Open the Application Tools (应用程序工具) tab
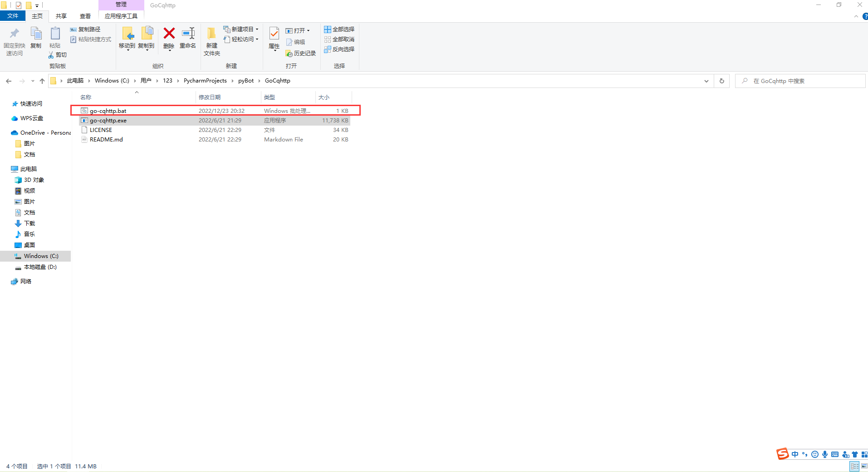Viewport: 868px width, 472px height. (x=121, y=16)
